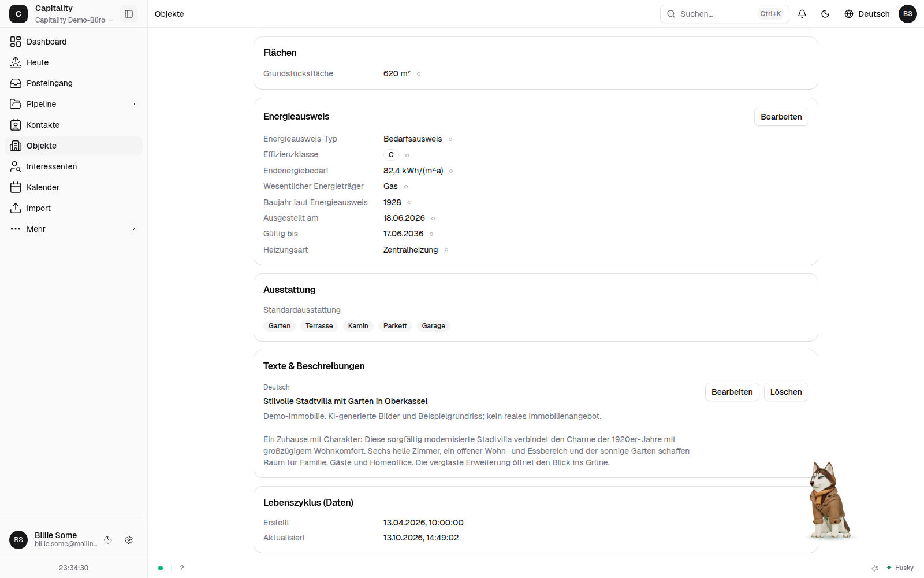Toggle theme moon icon beside Billie Some
This screenshot has width=924, height=578.
click(x=108, y=540)
